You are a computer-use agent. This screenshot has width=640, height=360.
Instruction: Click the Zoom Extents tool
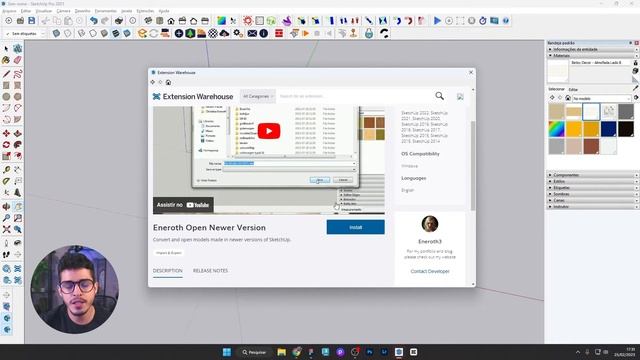point(6,229)
